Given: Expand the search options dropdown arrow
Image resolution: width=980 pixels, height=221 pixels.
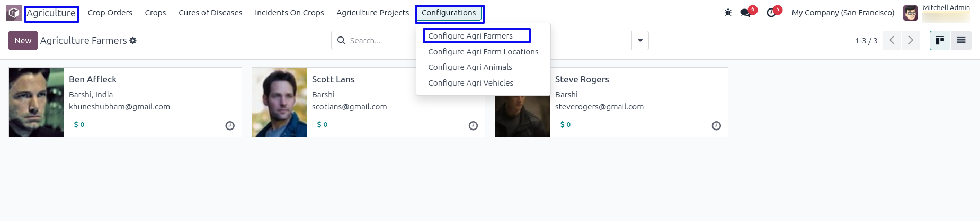Looking at the screenshot, I should point(640,41).
